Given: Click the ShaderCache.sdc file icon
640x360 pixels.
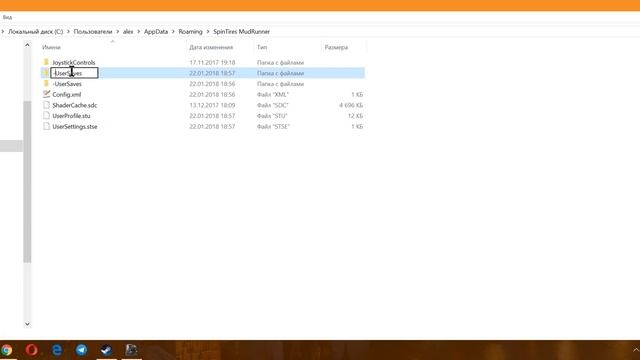Looking at the screenshot, I should 46,105.
